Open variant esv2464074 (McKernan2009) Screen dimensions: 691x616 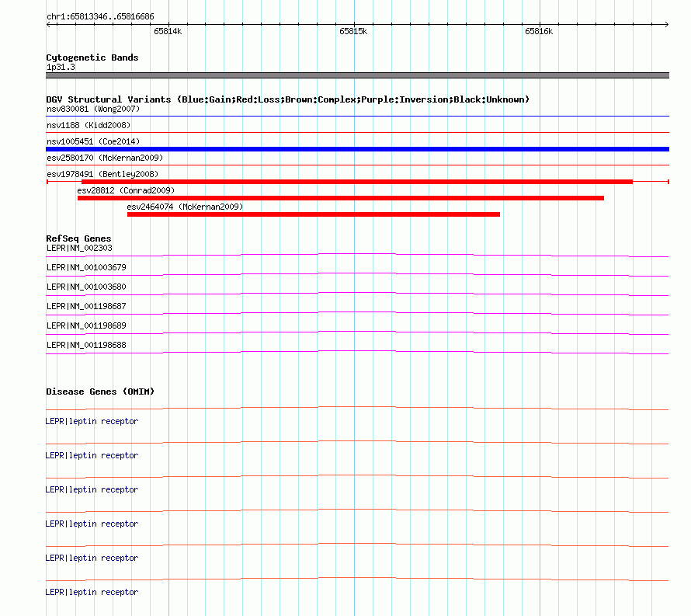click(x=185, y=207)
